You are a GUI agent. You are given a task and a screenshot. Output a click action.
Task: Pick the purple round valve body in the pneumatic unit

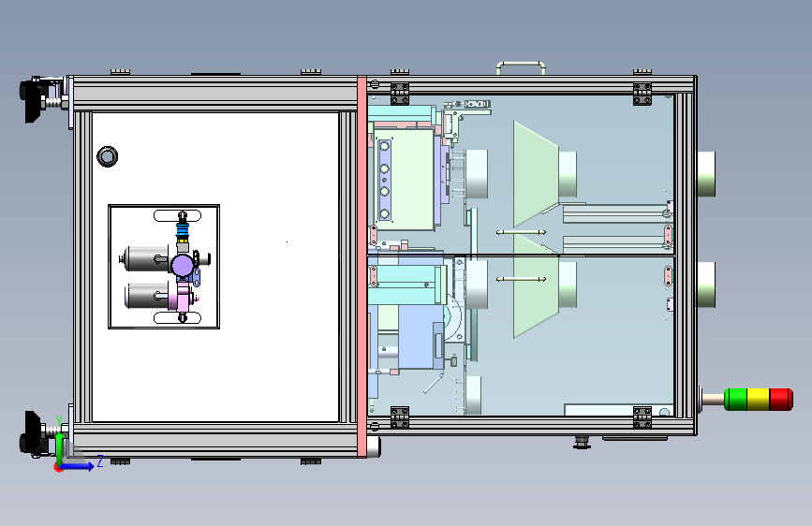click(183, 266)
